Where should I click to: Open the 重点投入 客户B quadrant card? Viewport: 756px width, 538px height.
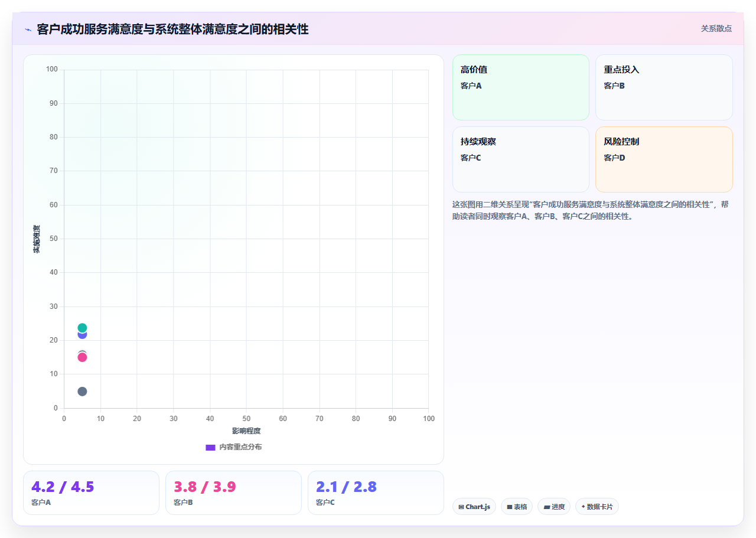point(664,87)
